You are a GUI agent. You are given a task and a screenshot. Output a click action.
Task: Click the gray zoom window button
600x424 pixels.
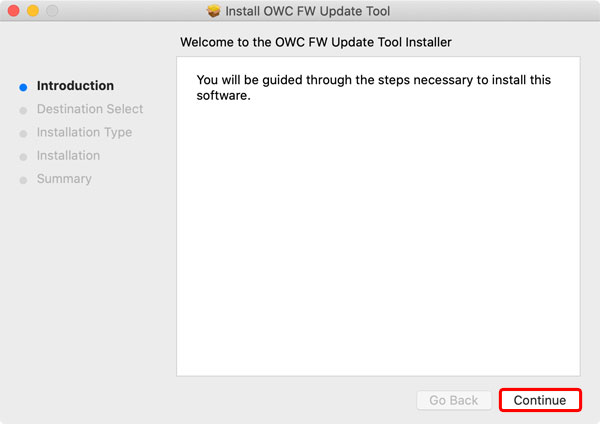point(51,12)
